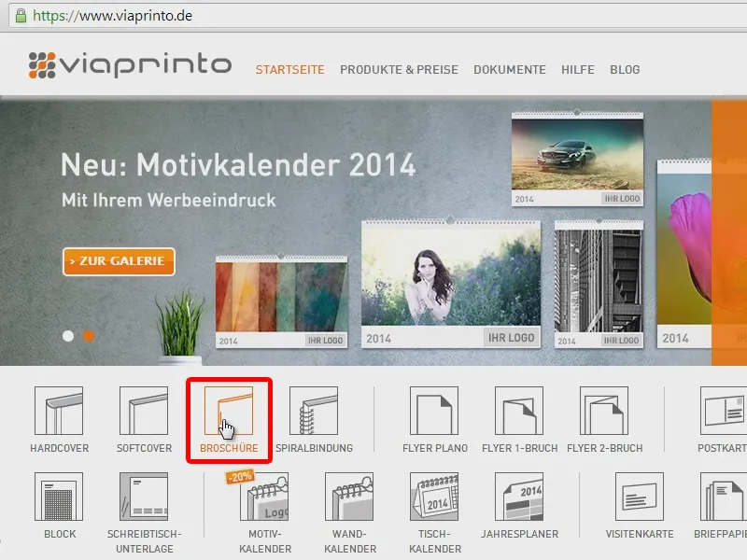
Task: Click the black-and-white building calendar
Action: point(599,284)
